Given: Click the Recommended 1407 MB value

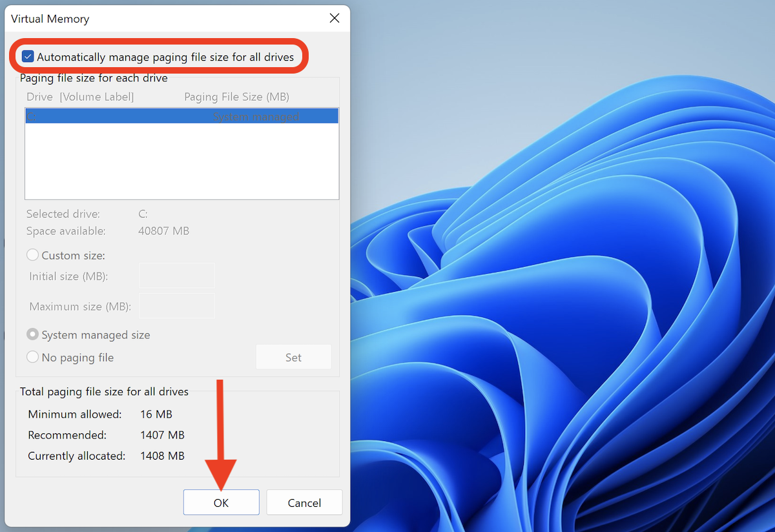Looking at the screenshot, I should point(162,435).
